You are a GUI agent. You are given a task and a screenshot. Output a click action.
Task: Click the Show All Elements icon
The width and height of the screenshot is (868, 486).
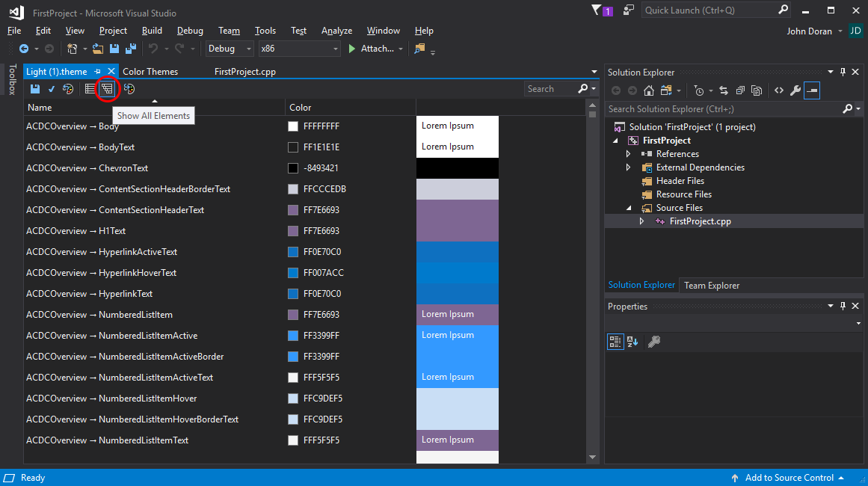107,88
